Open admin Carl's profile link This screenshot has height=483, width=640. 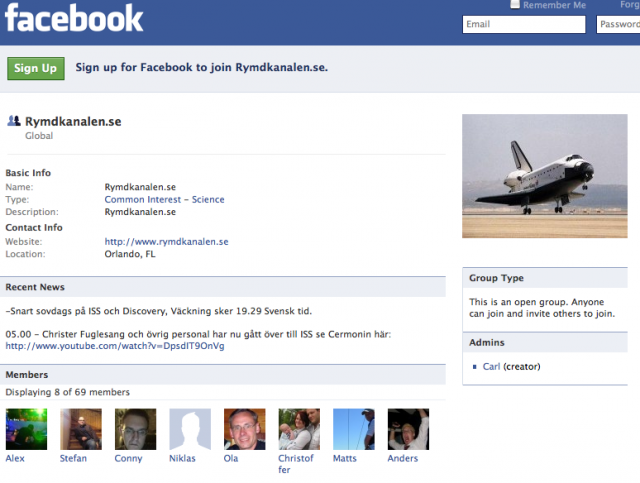tap(491, 367)
